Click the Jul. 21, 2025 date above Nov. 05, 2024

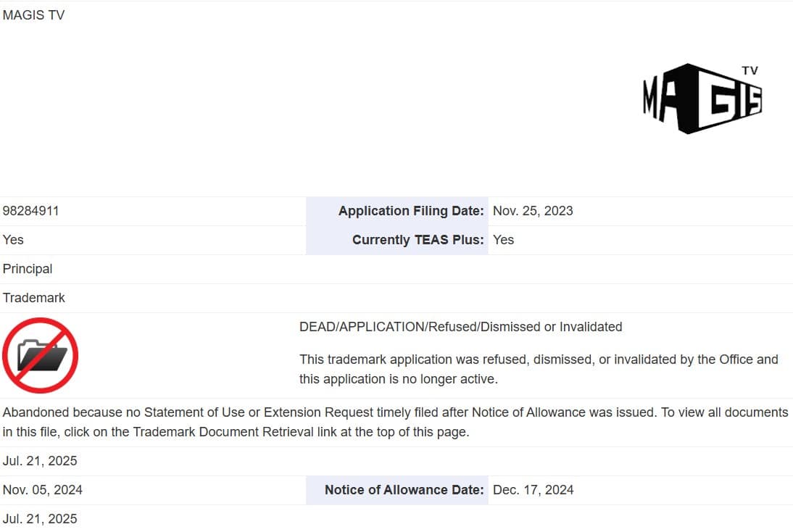(x=40, y=461)
